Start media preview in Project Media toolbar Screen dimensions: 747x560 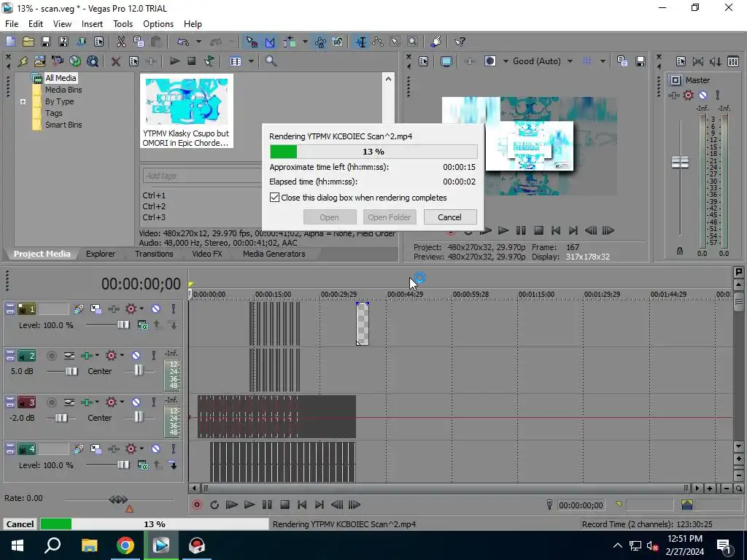175,61
